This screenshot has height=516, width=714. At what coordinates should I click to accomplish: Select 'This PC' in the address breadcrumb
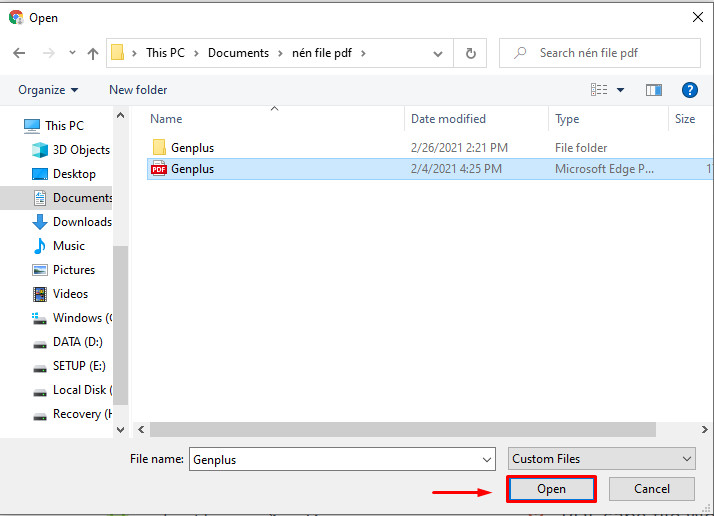pos(165,53)
